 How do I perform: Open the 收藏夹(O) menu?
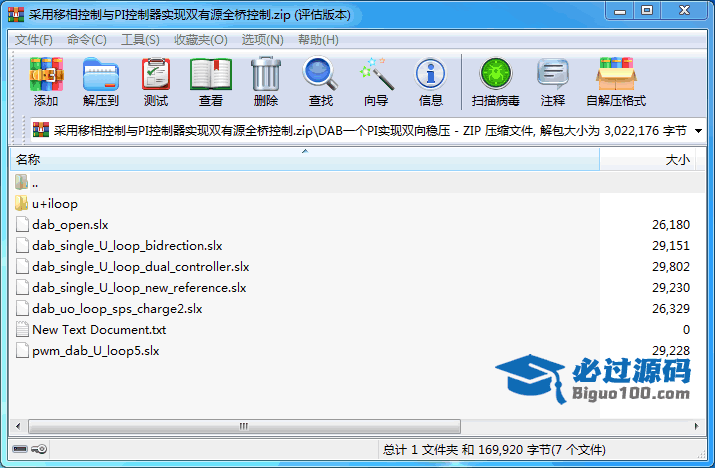pyautogui.click(x=201, y=40)
